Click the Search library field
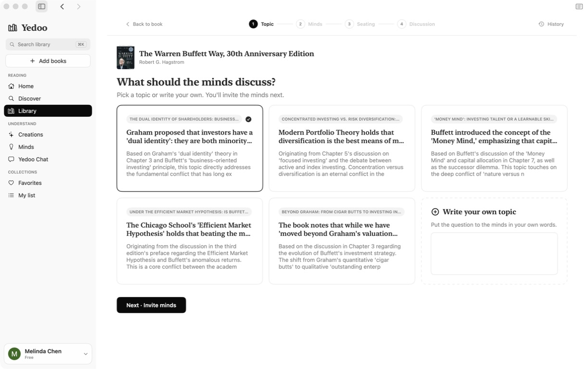Image resolution: width=588 pixels, height=369 pixels. click(48, 44)
